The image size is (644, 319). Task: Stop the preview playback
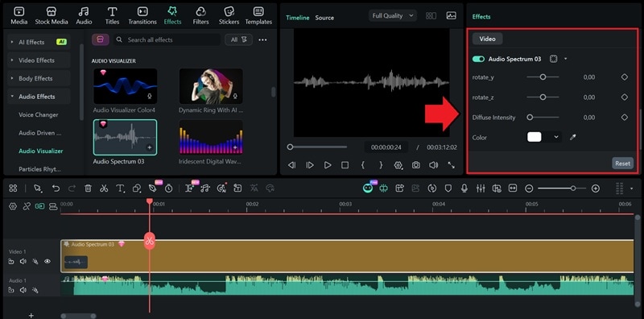345,165
